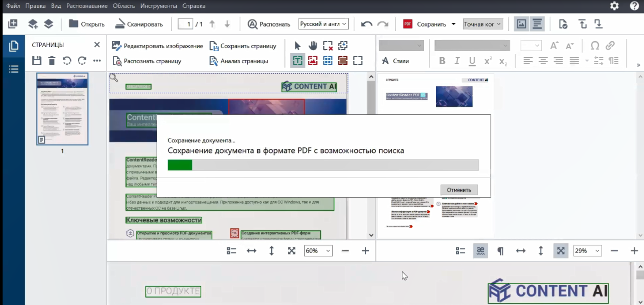Toggle non-printing pilcrow characters in text pane
This screenshot has height=305, width=644.
(x=500, y=251)
